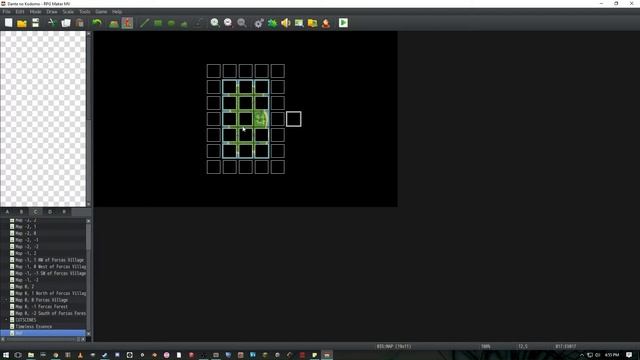The height and width of the screenshot is (360, 640).
Task: Select the 'Timeless Essence' map entry
Action: tap(33, 327)
